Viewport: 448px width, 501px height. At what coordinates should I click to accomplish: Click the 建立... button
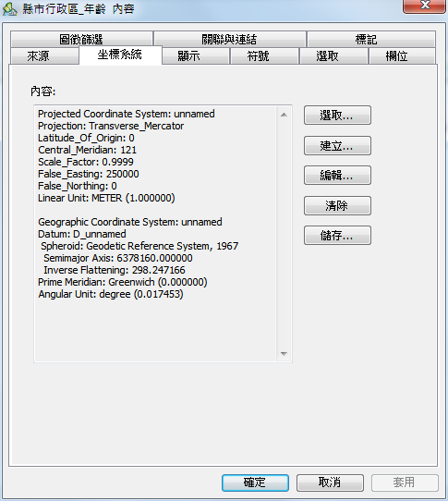pos(337,145)
